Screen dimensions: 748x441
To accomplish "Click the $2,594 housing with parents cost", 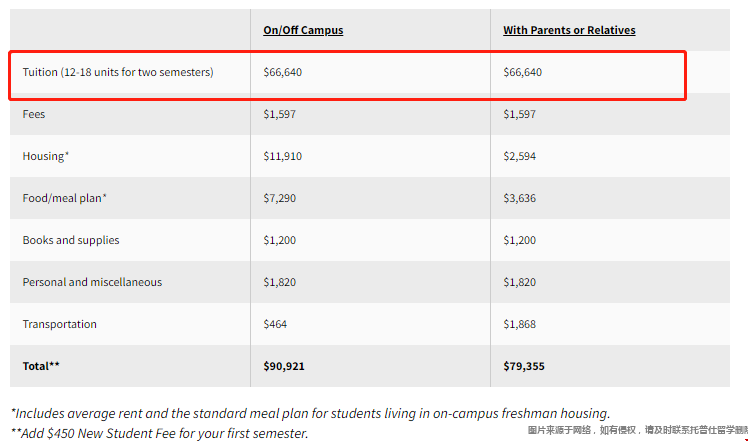I will coord(520,156).
